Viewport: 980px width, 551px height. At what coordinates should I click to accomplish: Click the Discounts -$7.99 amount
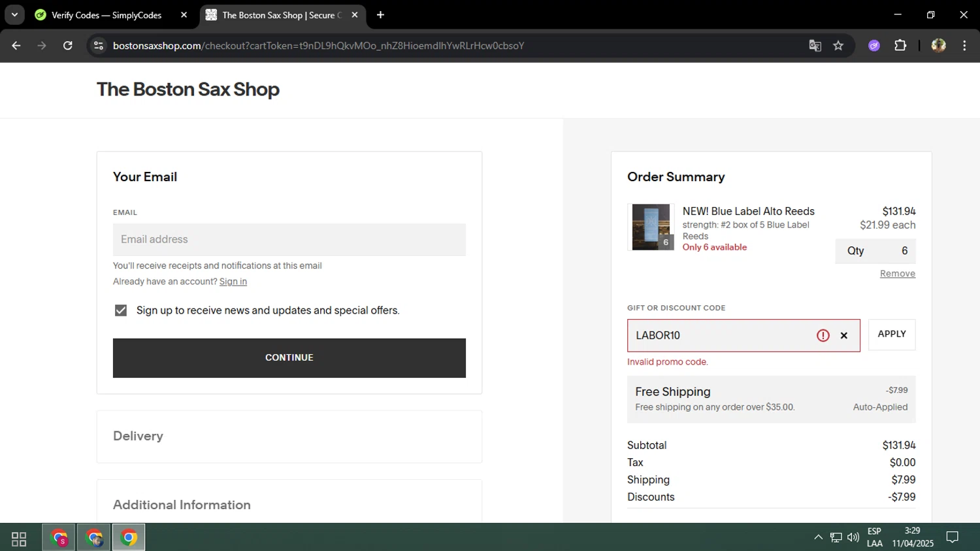pos(902,497)
